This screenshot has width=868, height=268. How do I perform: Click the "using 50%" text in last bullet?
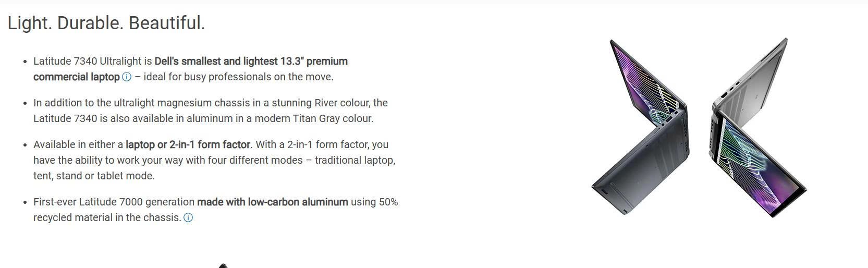coord(374,202)
